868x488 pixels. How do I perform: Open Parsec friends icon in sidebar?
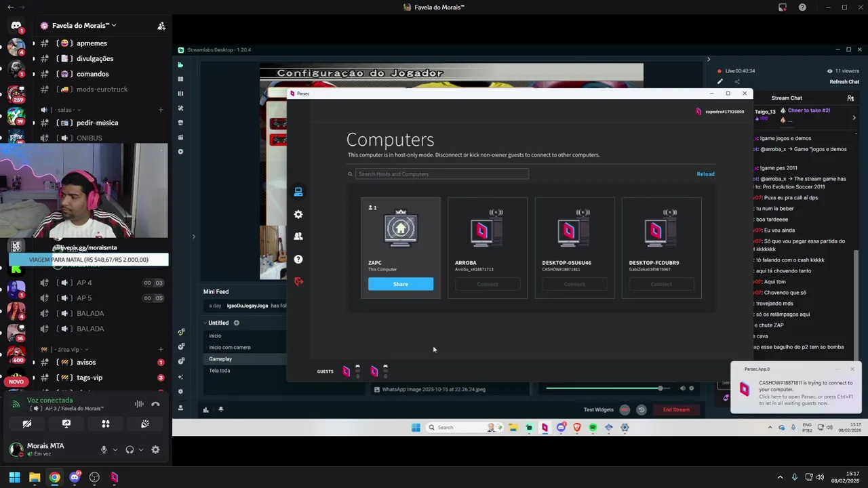point(298,236)
